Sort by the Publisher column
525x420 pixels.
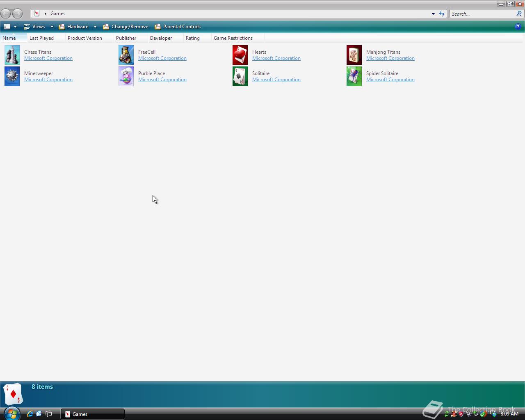[x=130, y=38]
